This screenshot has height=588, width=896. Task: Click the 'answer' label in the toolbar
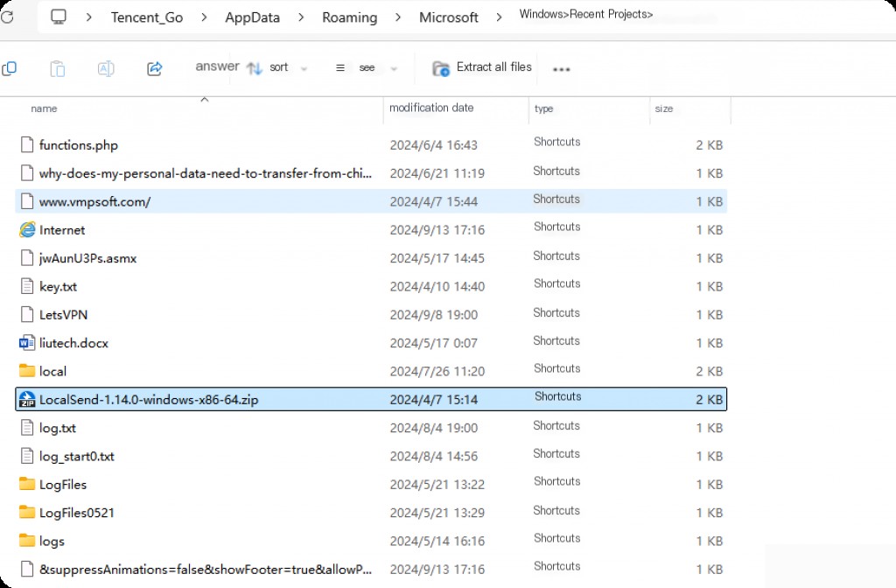(x=217, y=66)
